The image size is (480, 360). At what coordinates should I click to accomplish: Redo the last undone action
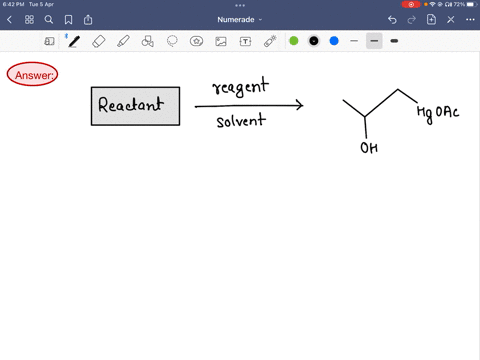(x=412, y=20)
